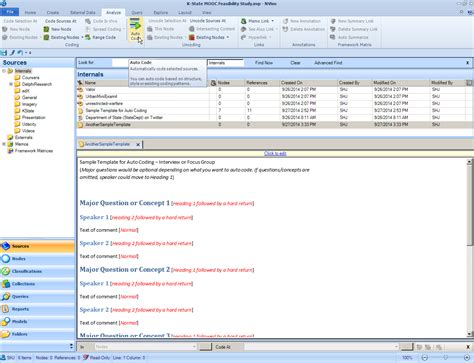Open the File menu
This screenshot has width=474, height=363.
pos(10,12)
